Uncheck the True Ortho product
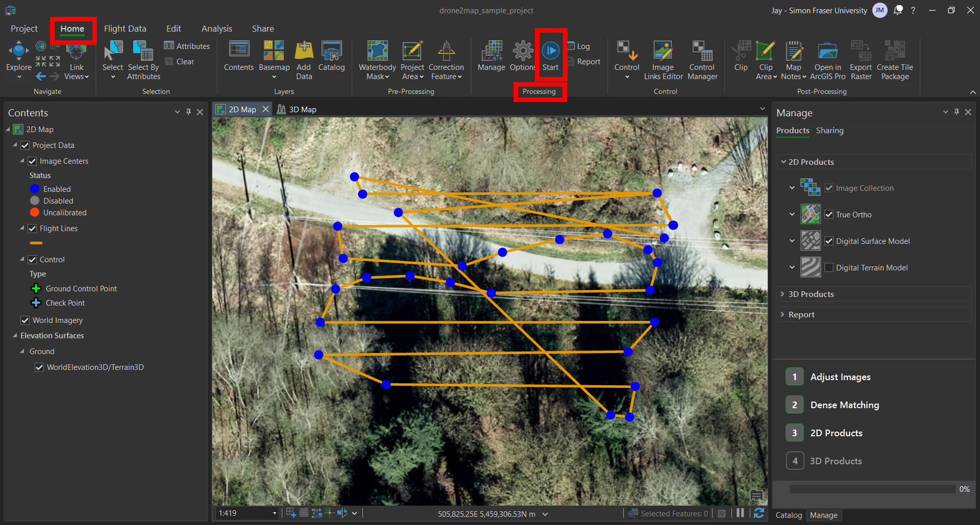Viewport: 980px width, 525px height. click(829, 215)
